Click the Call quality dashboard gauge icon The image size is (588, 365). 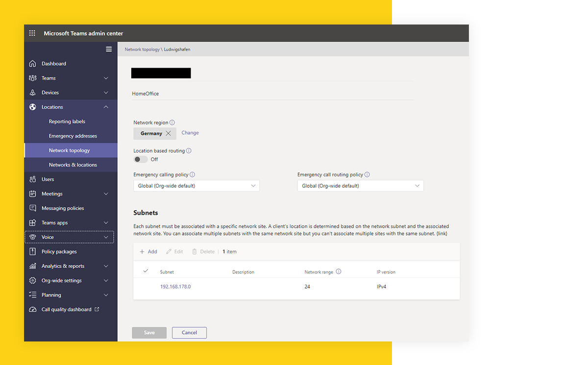tap(33, 310)
